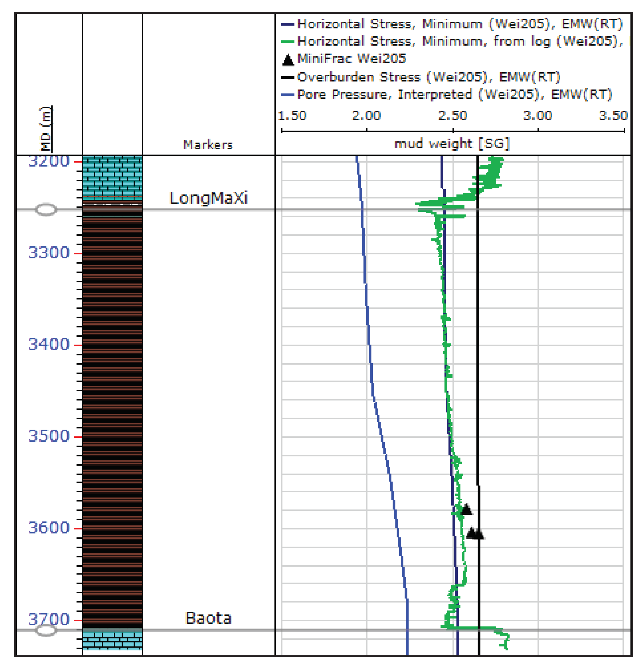
Task: Click the green Horizontal Stress from log legend line
Action: click(x=288, y=42)
